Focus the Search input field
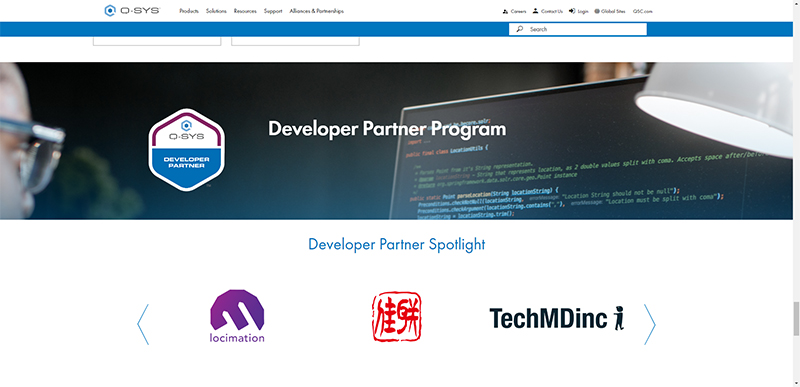 click(578, 29)
